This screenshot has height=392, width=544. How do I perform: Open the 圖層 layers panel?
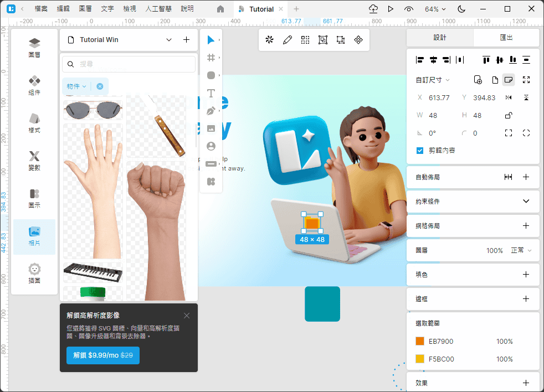pyautogui.click(x=34, y=48)
